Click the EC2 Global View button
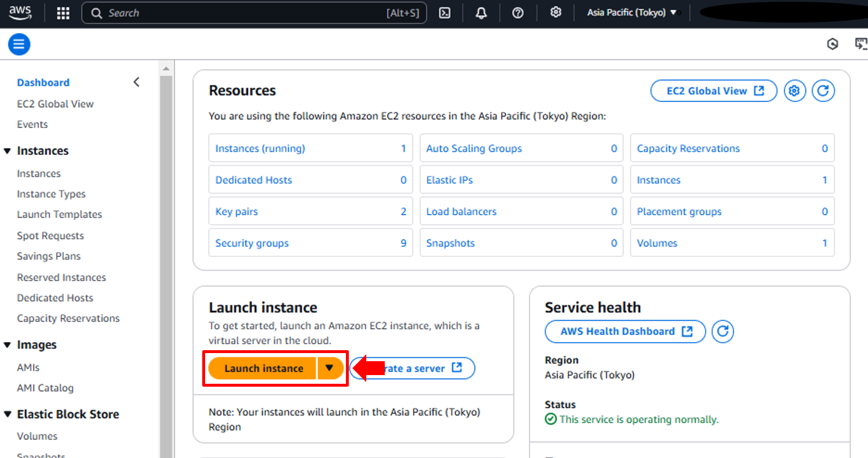This screenshot has width=868, height=458. 713,91
